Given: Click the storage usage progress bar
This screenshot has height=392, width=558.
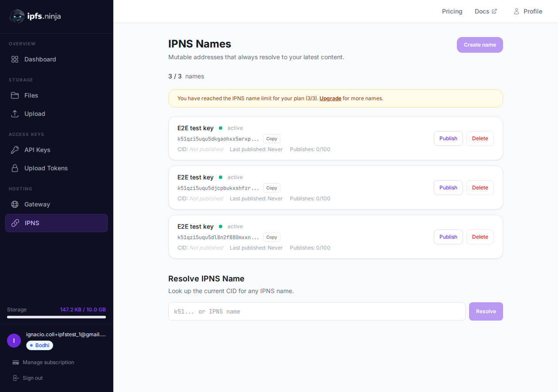Looking at the screenshot, I should point(56,317).
